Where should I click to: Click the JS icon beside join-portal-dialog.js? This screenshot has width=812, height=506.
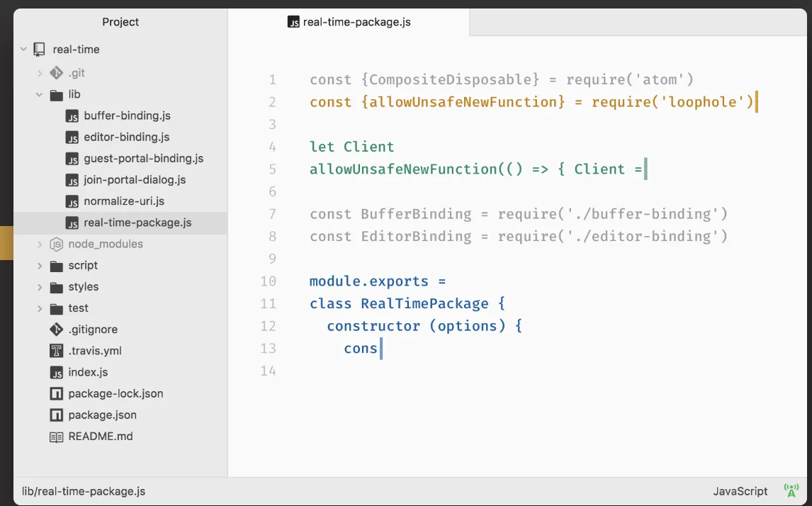point(72,180)
